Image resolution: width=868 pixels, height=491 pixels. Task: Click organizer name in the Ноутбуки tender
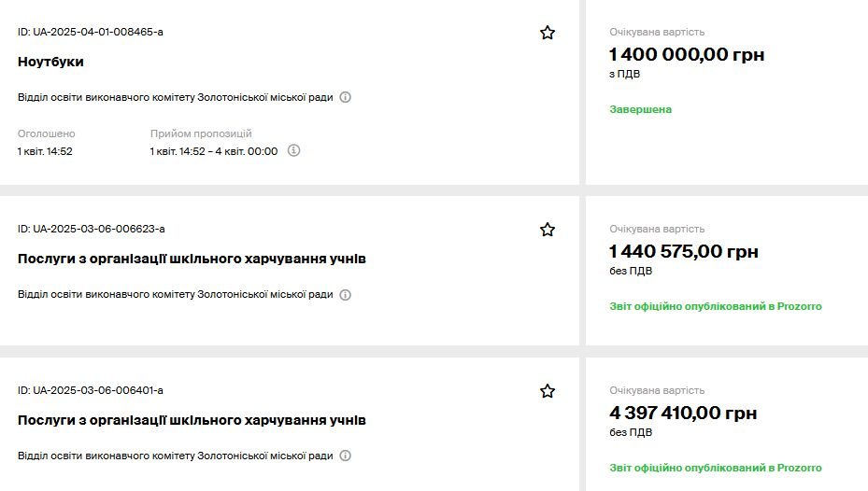point(176,97)
